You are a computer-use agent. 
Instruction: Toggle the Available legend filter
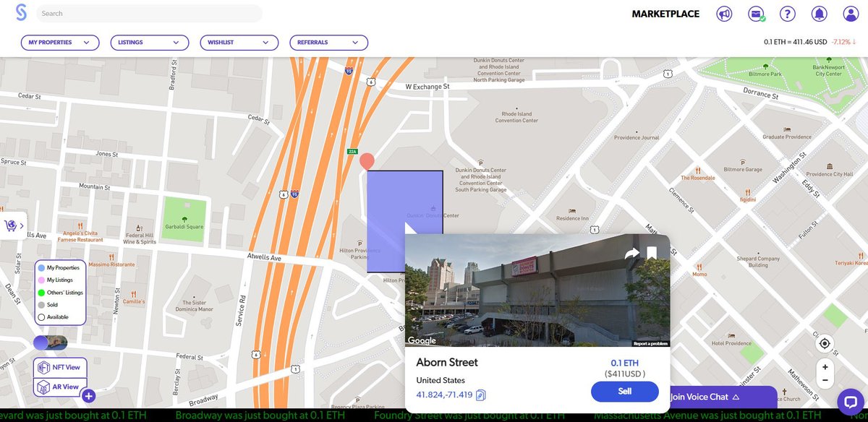pos(41,317)
